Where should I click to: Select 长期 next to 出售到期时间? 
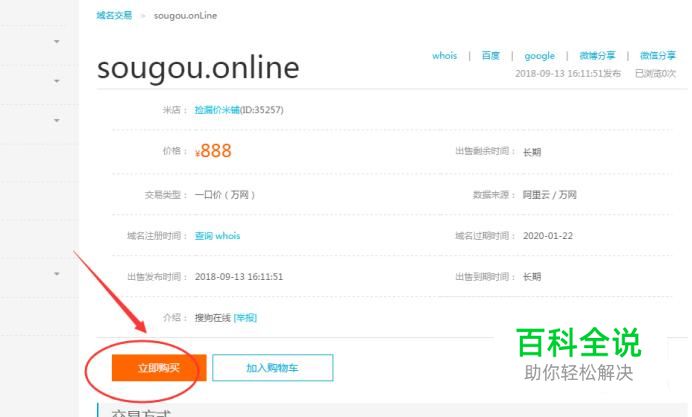532,277
